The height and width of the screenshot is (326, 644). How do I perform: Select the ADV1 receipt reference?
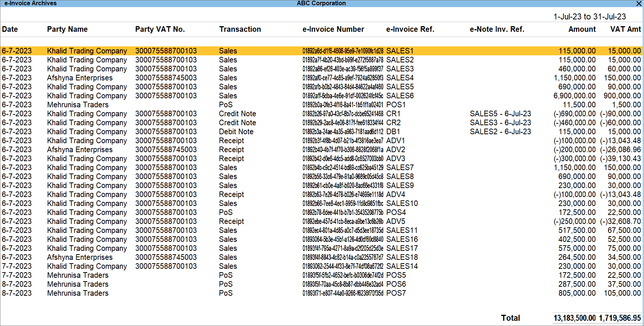point(396,141)
